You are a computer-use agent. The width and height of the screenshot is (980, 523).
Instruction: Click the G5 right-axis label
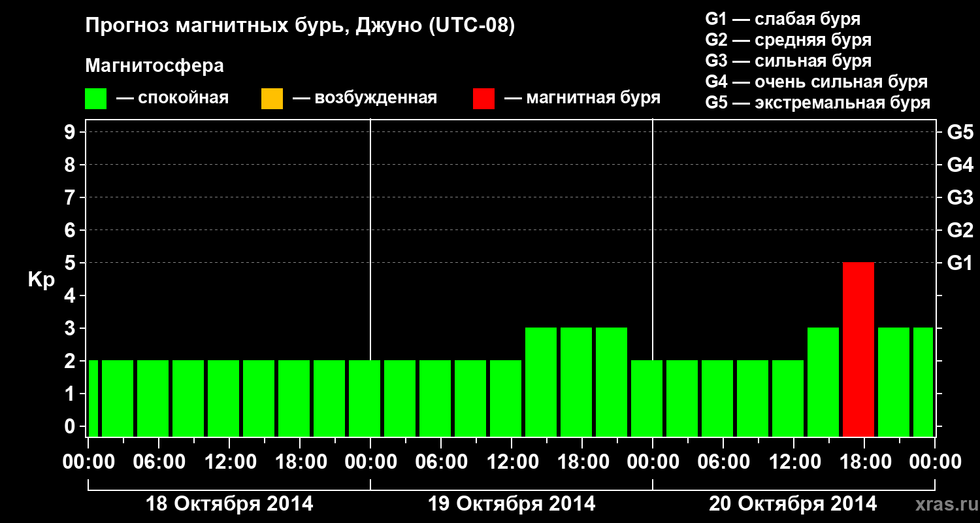click(x=960, y=132)
